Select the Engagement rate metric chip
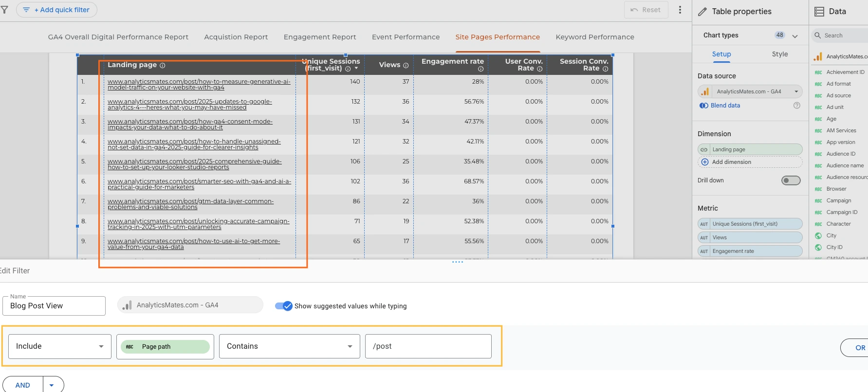The height and width of the screenshot is (392, 868). pos(750,251)
